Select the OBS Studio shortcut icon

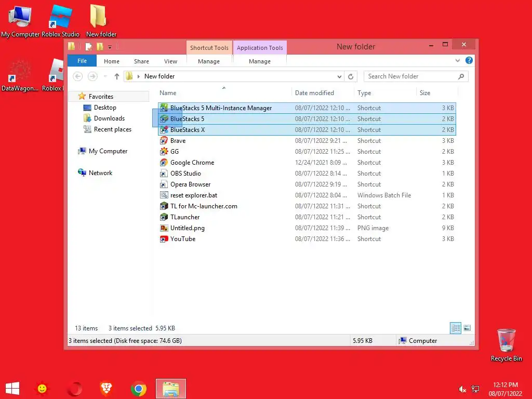[164, 174]
